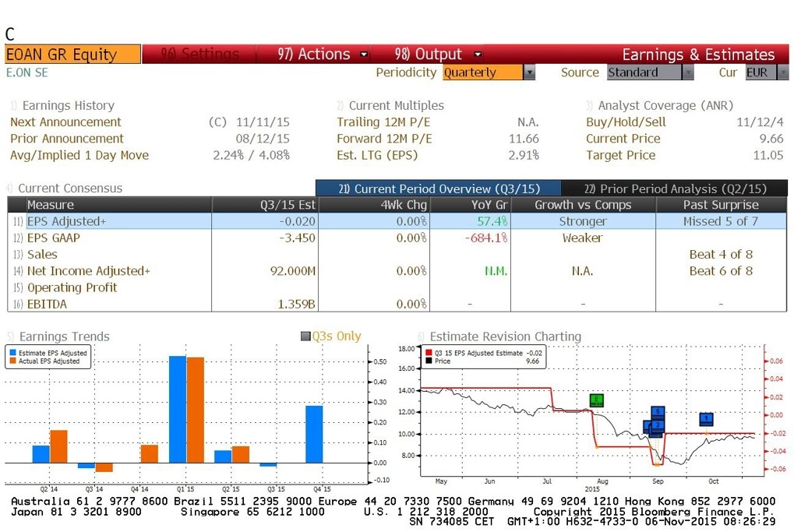Click the orange Actual EPS Adjusted legend square
794x532 pixels.
tap(12, 361)
